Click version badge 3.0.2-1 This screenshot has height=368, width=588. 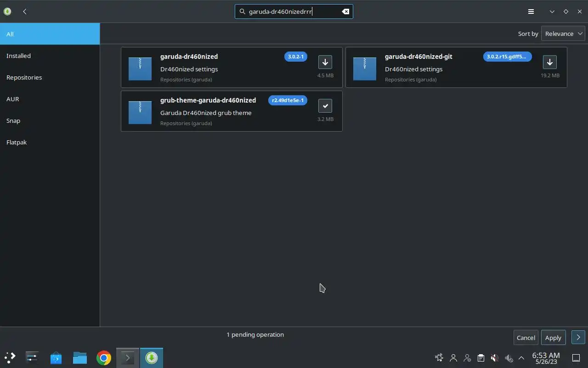click(296, 57)
